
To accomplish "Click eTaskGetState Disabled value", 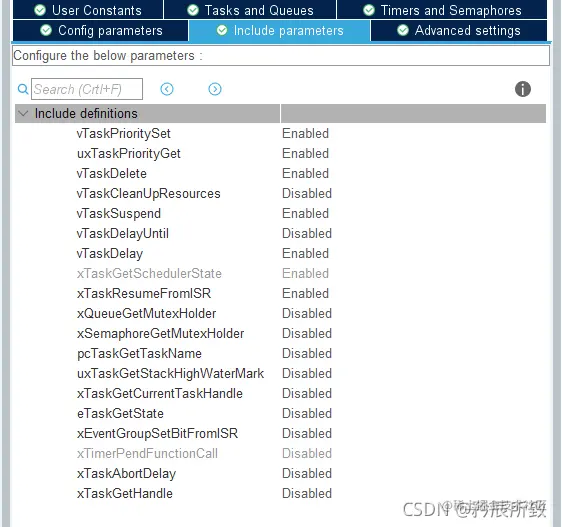I will 307,413.
